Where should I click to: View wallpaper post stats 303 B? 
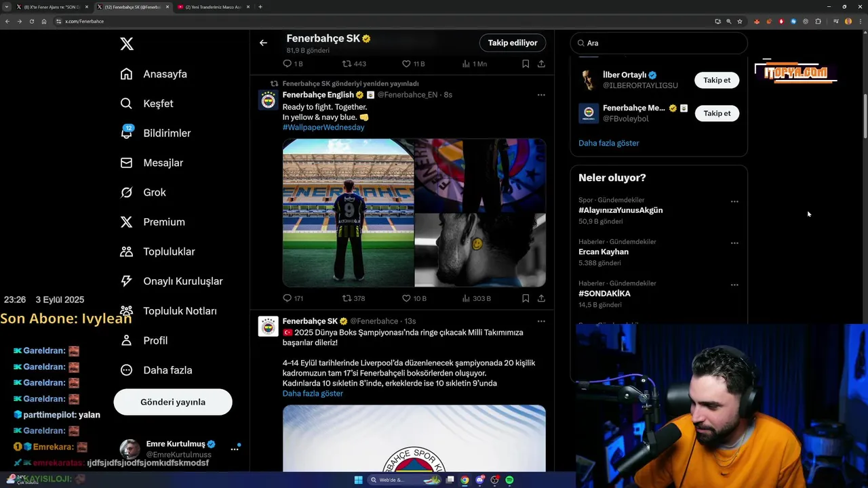466,298
